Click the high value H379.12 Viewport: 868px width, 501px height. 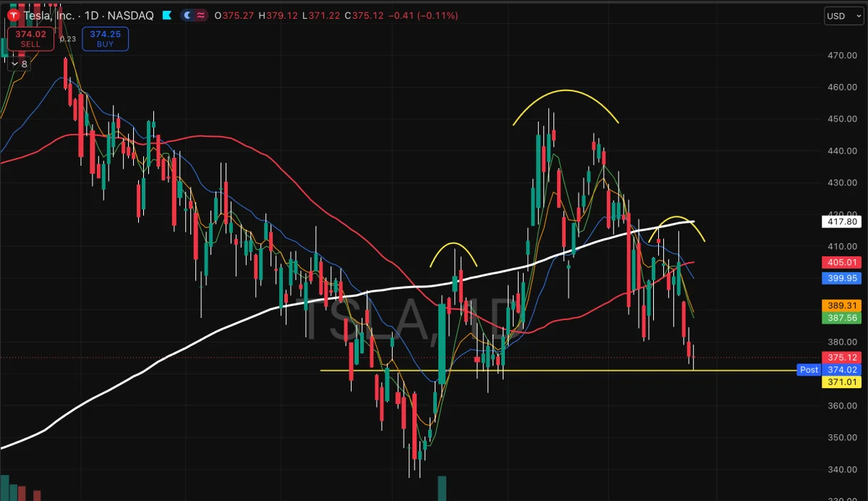278,15
